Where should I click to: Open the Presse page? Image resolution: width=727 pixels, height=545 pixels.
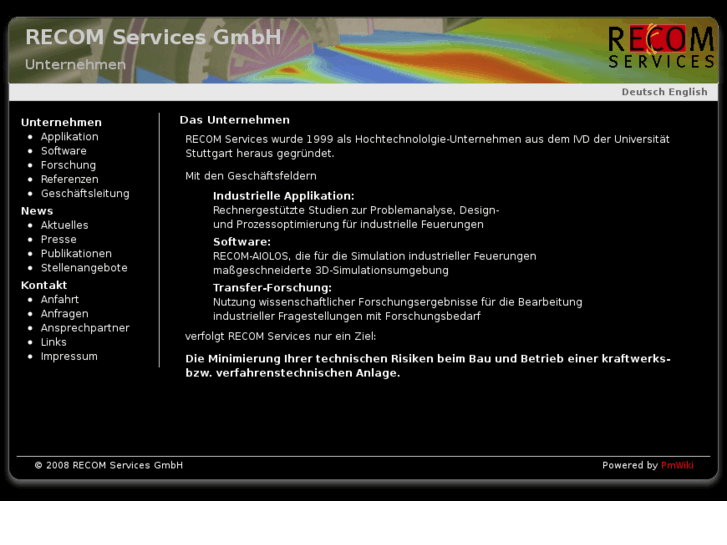point(58,239)
